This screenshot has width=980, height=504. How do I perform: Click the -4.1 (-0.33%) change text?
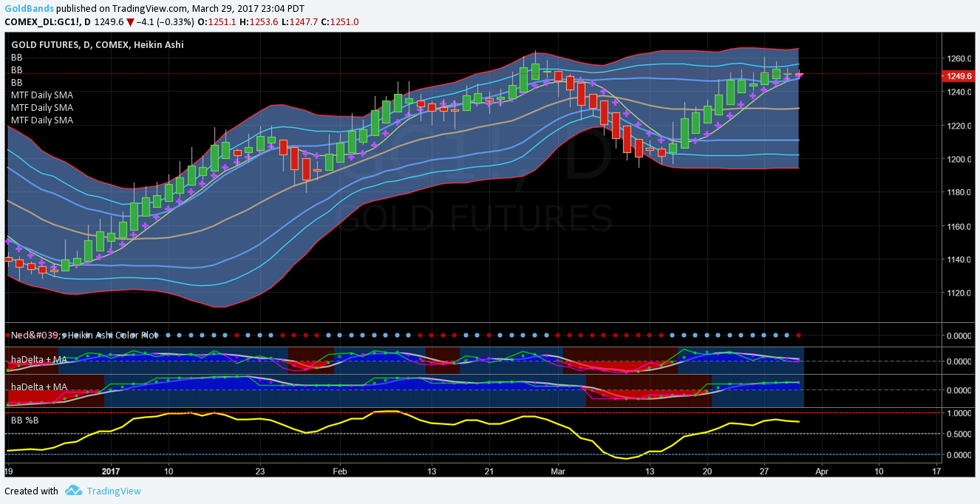tap(166, 21)
